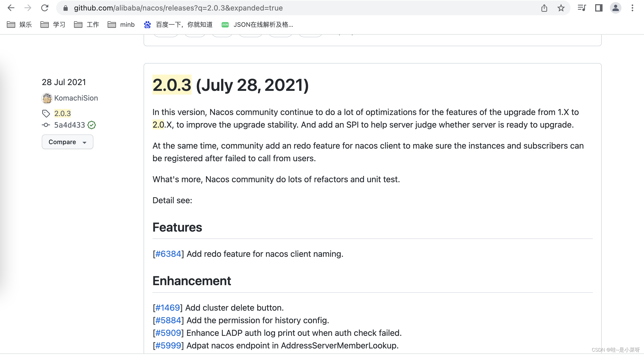
Task: Open issue #5999 link
Action: tap(168, 346)
